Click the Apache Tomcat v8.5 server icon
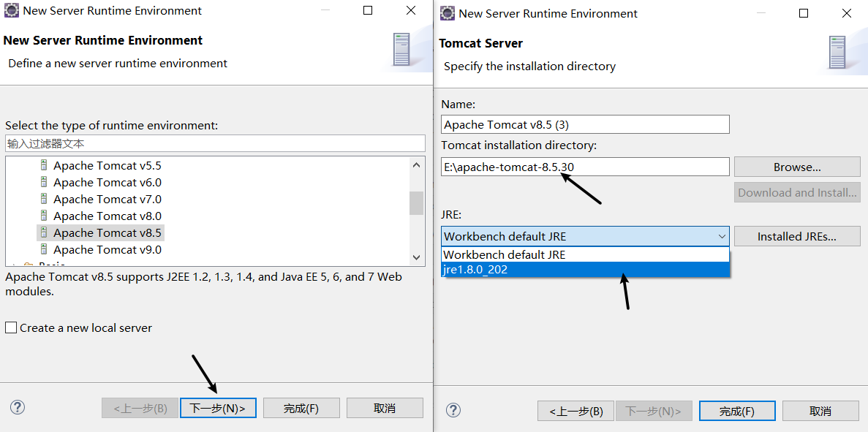Viewport: 868px width, 432px height. pyautogui.click(x=44, y=233)
